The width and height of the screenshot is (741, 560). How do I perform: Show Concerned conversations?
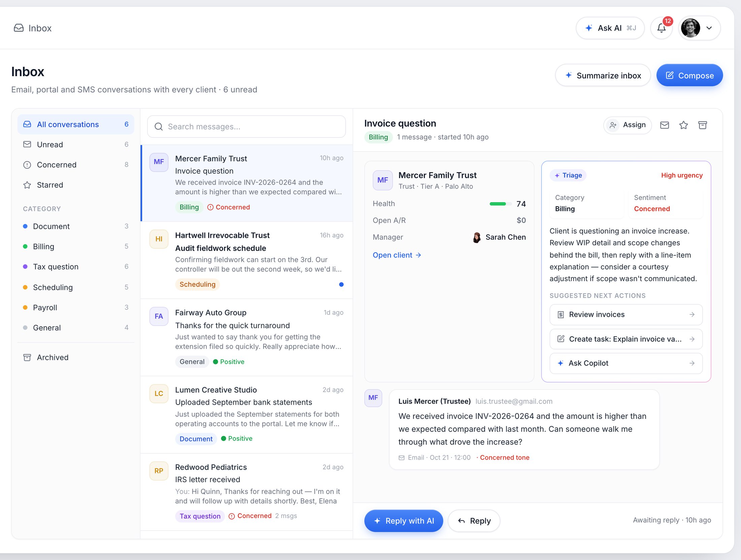tap(76, 165)
